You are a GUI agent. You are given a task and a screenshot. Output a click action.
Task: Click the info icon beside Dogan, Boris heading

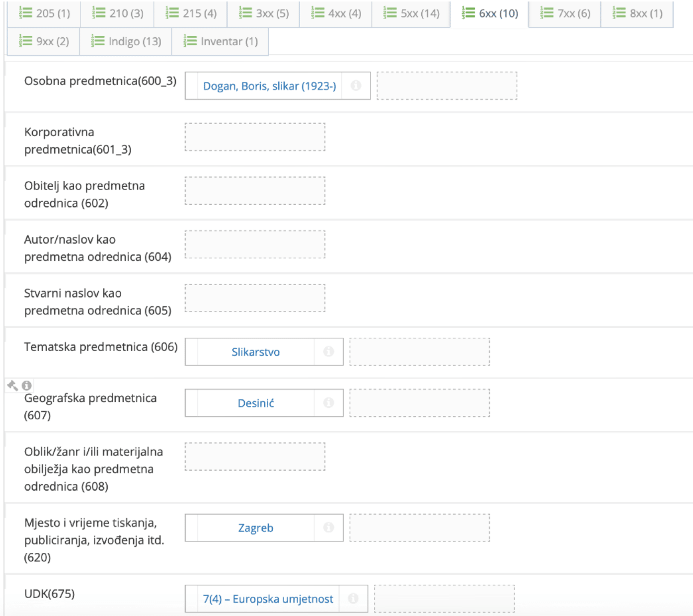357,86
